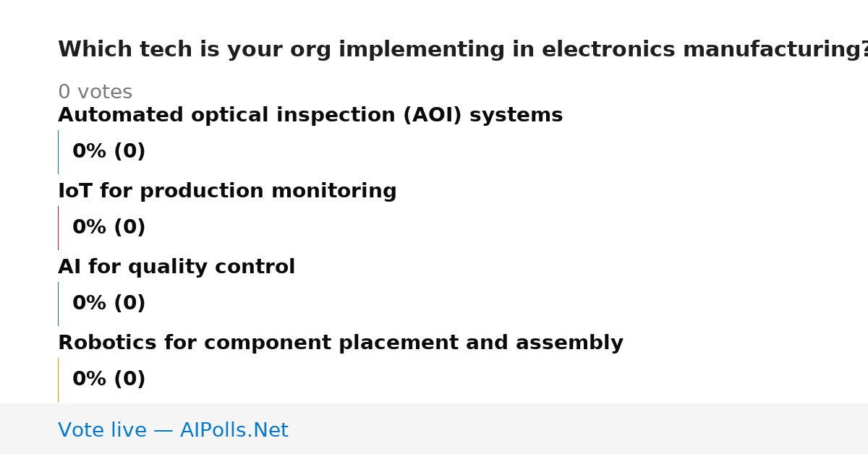Click the 0% (0) result under AOI systems
The image size is (868, 454).
pos(109,152)
